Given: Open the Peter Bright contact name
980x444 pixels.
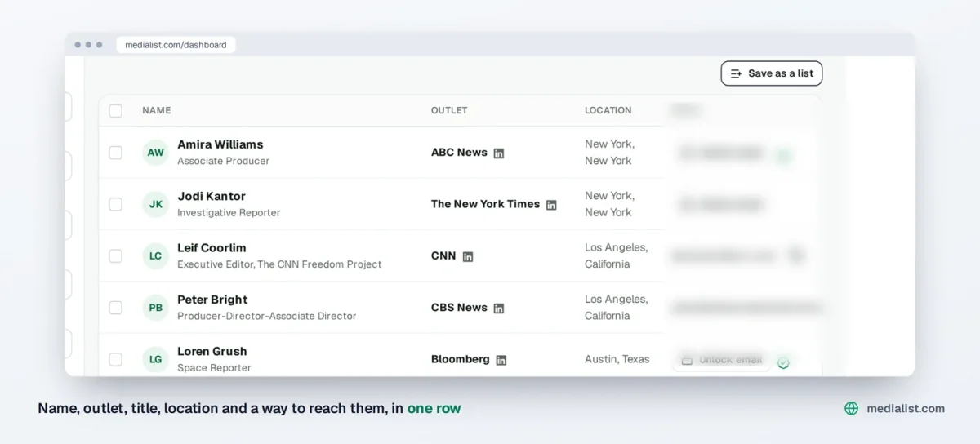Looking at the screenshot, I should (x=212, y=300).
